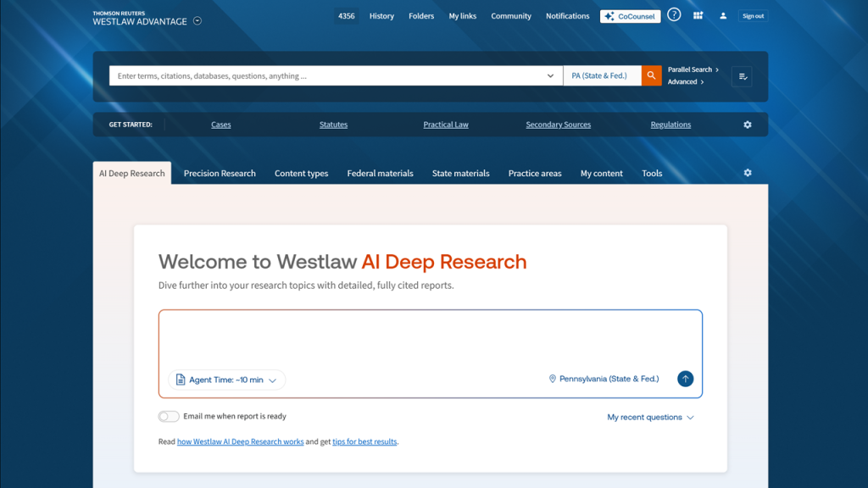Expand the Westlaw Advantage product switcher

coord(198,21)
